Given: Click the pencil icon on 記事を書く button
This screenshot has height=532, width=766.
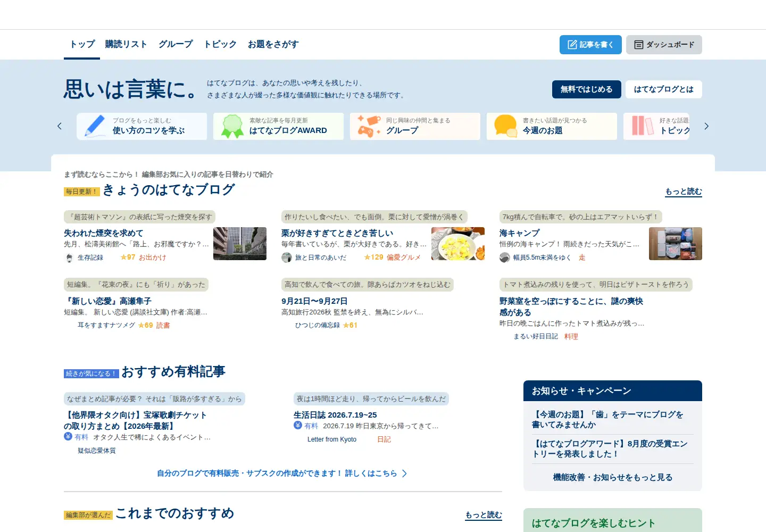Looking at the screenshot, I should pos(572,45).
